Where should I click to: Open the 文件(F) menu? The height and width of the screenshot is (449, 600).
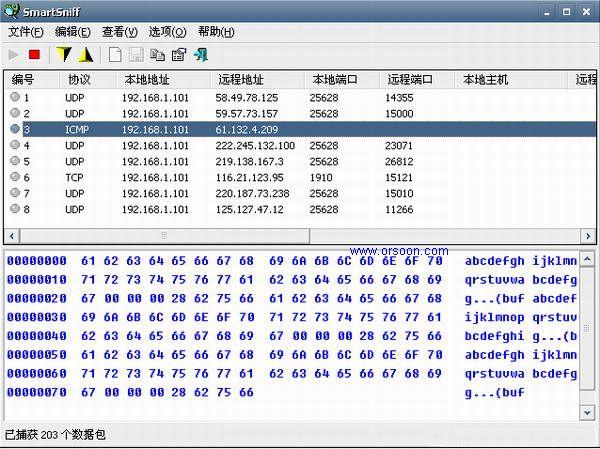(26, 32)
